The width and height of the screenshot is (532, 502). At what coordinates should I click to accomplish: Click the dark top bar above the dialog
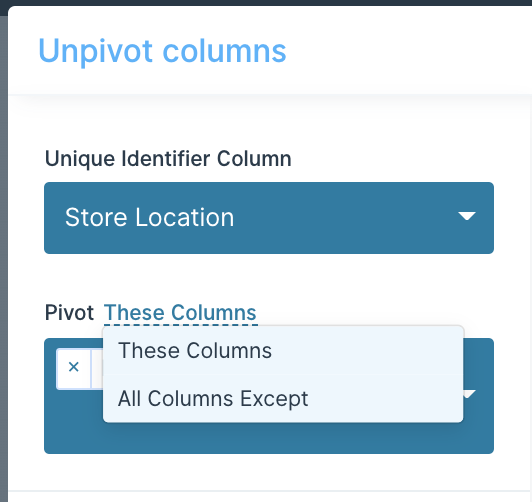(x=266, y=3)
